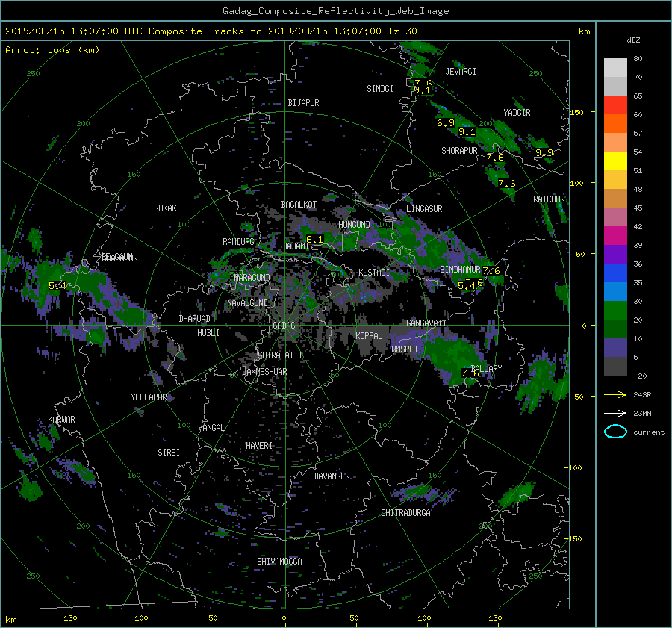Viewport: 672px width, 628px height.
Task: Select the HAVERI city label
Action: (x=259, y=446)
